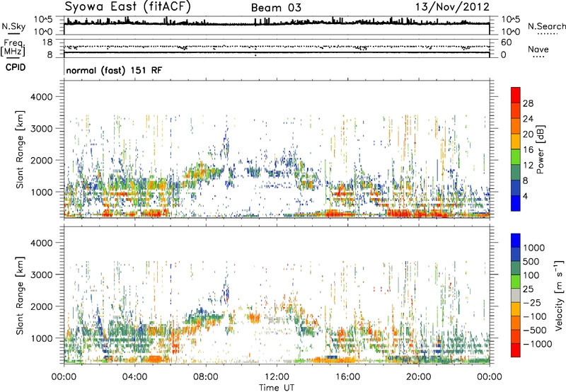The height and width of the screenshot is (392, 566).
Task: Click the 'Syowa East (fitACF)' plot title
Action: pos(128,6)
